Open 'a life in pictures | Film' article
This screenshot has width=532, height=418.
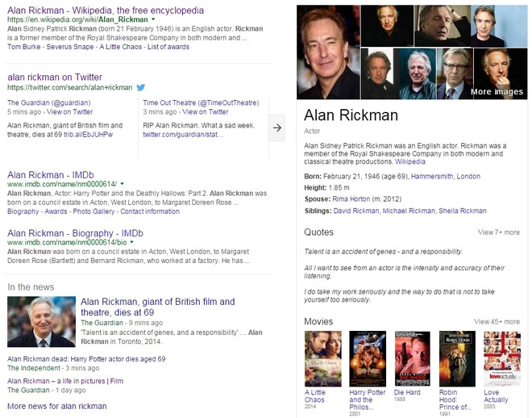tap(65, 381)
